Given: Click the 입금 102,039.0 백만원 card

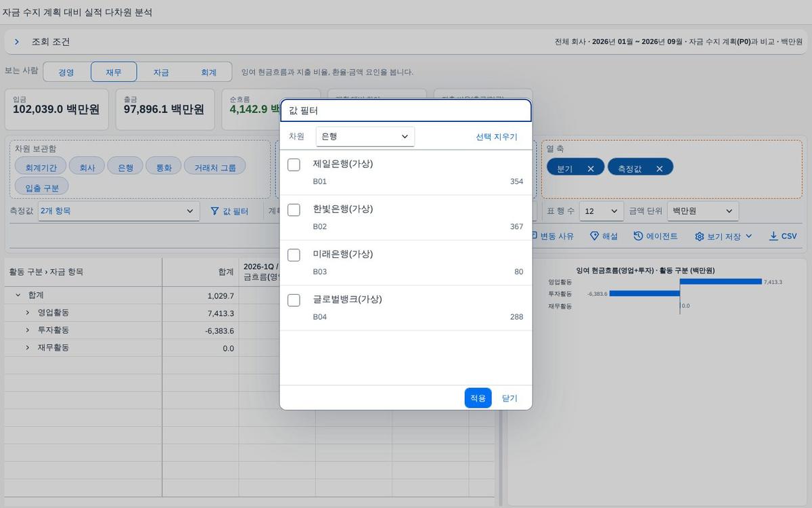Looking at the screenshot, I should click(56, 109).
